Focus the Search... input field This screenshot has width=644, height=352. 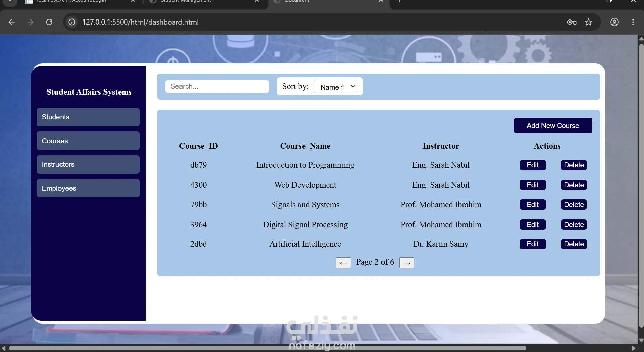[217, 86]
